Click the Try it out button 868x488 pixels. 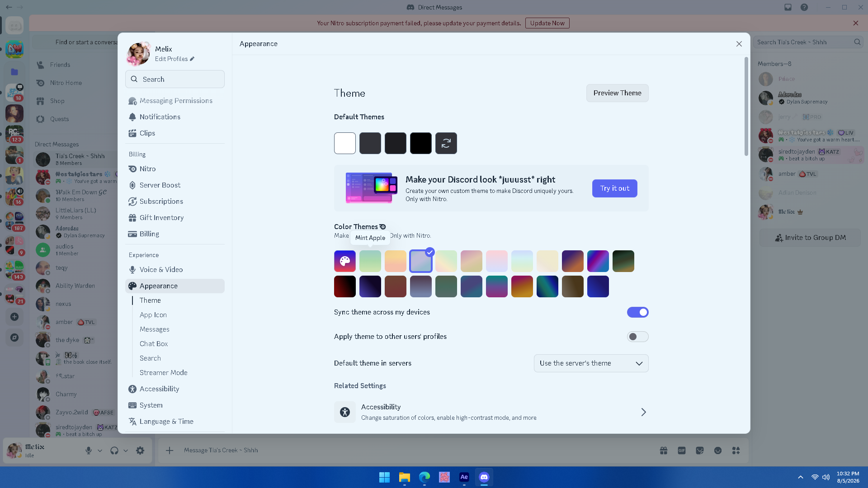click(x=614, y=188)
